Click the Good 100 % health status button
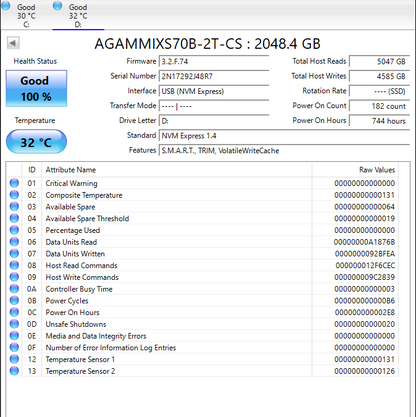The image size is (416, 417). click(x=36, y=88)
